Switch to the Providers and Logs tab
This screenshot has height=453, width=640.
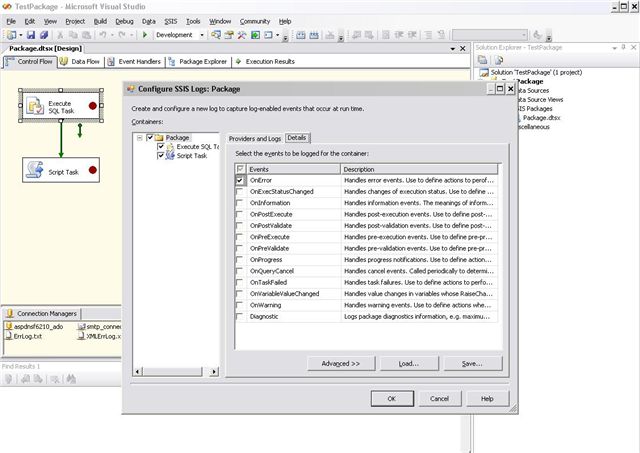tap(254, 137)
